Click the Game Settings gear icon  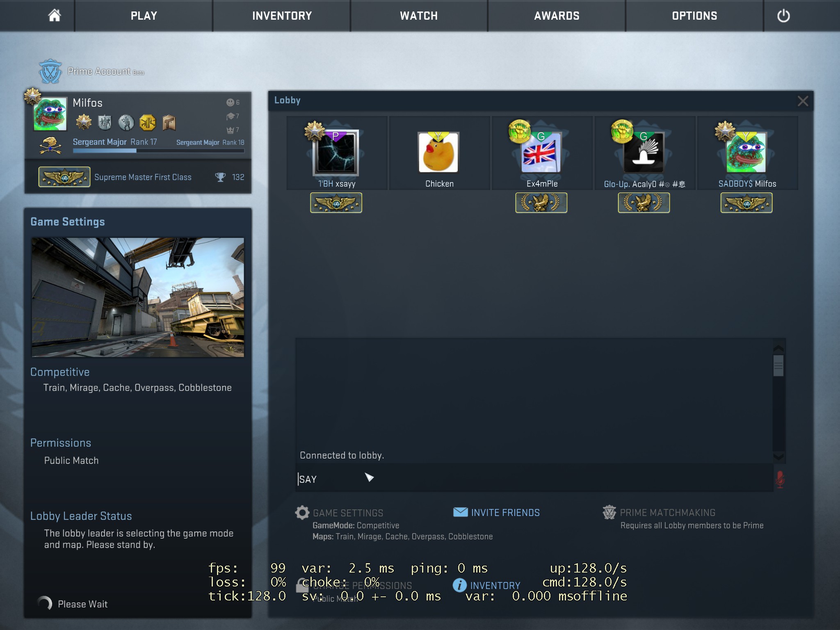tap(302, 513)
